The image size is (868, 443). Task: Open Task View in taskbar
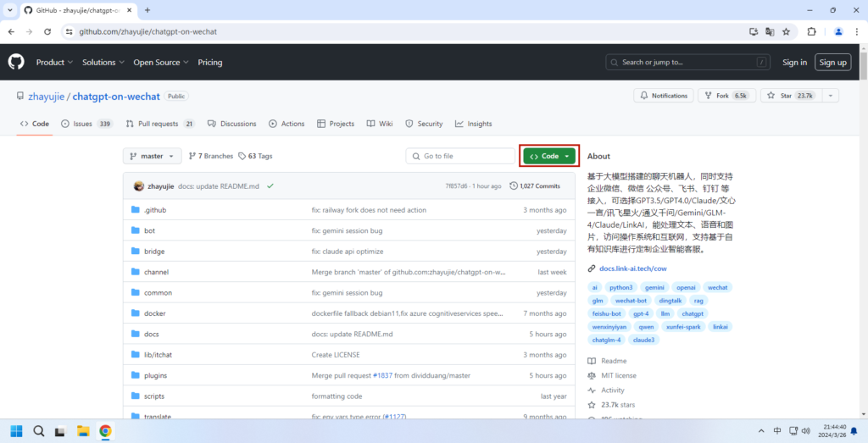tap(60, 431)
